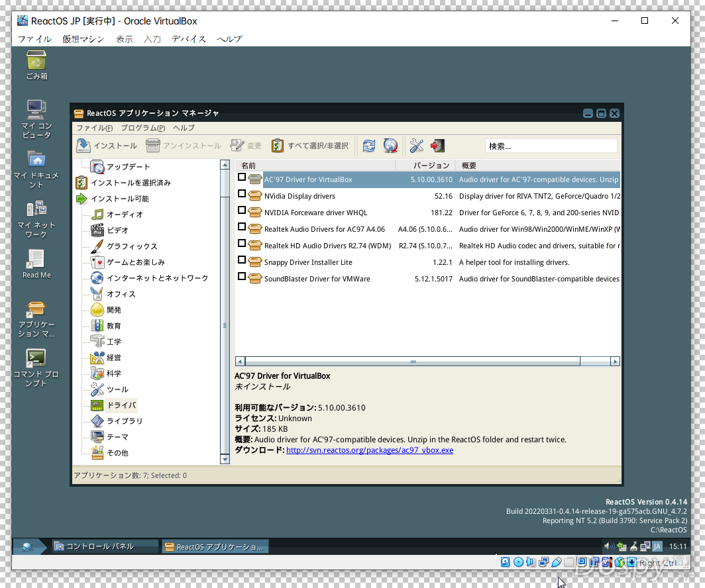705x588 pixels.
Task: Select Snappy Driver Installer Lite row name
Action: tap(308, 262)
